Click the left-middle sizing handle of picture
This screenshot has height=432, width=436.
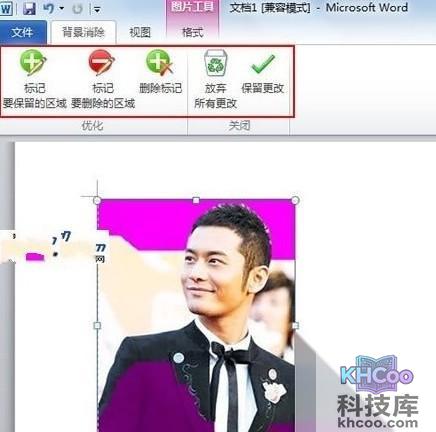[x=97, y=325]
